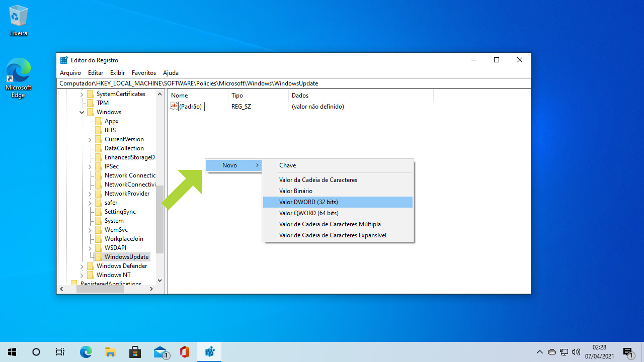
Task: Choose Valor Binário
Action: coord(338,191)
